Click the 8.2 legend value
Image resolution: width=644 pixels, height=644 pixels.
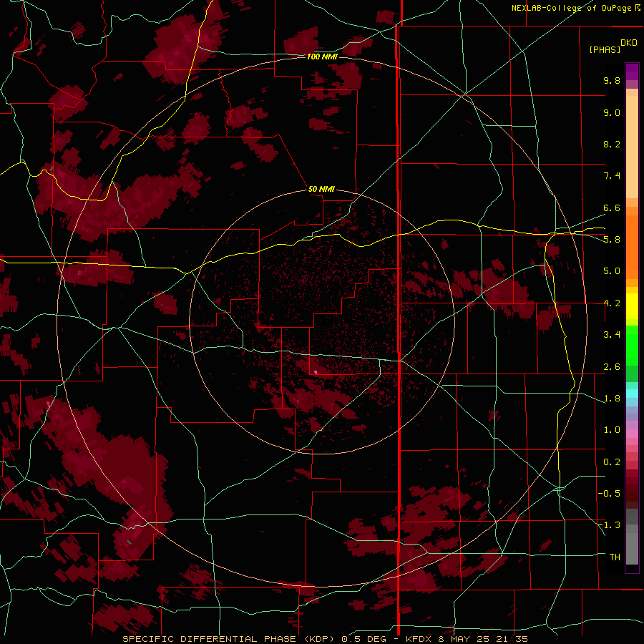point(612,144)
